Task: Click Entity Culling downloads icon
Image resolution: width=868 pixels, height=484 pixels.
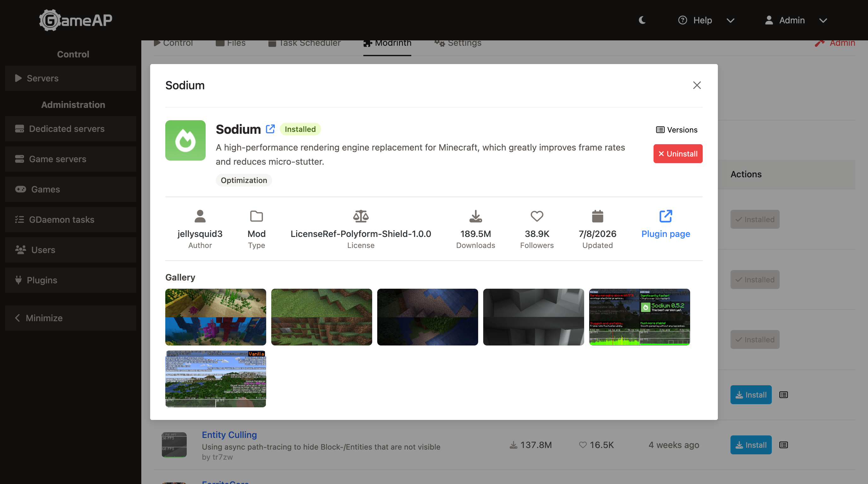Action: point(513,445)
